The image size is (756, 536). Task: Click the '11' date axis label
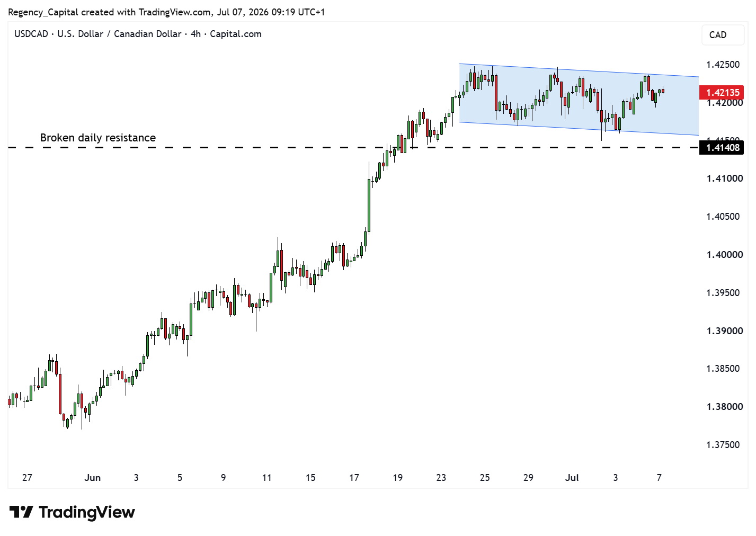[267, 478]
